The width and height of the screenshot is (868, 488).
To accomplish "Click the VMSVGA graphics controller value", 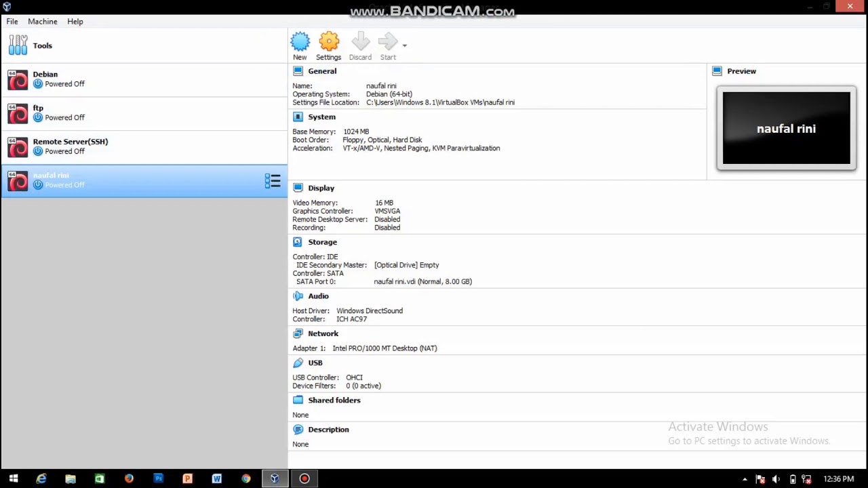I will (387, 211).
